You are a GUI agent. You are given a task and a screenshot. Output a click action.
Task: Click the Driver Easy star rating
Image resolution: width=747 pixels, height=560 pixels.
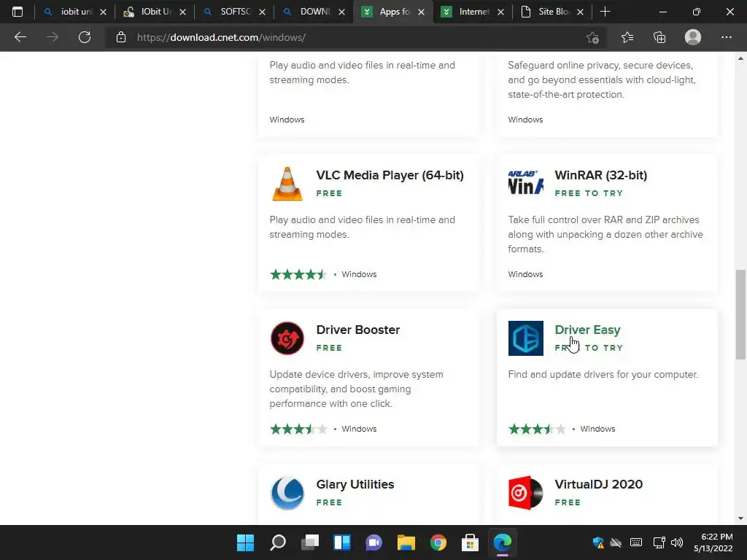pos(537,429)
